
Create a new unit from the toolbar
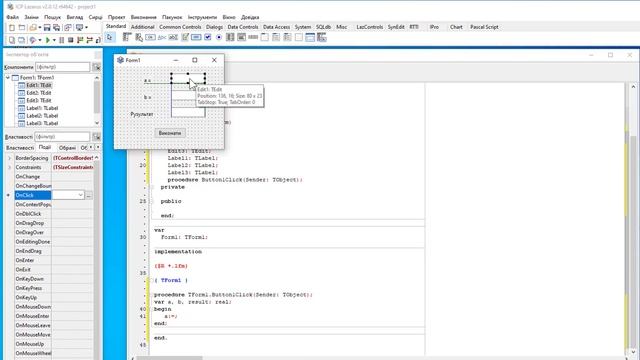[x=11, y=27]
